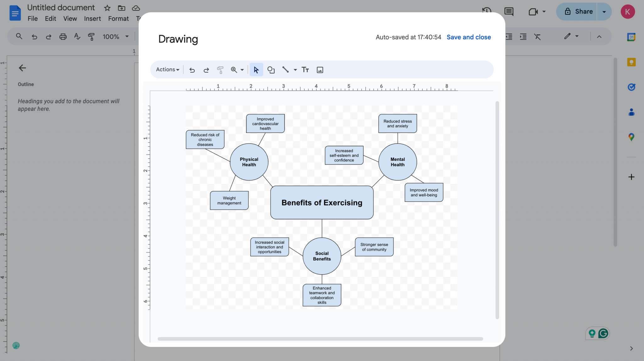Select the Benefits of Exercising box
Image resolution: width=644 pixels, height=361 pixels.
(x=321, y=203)
